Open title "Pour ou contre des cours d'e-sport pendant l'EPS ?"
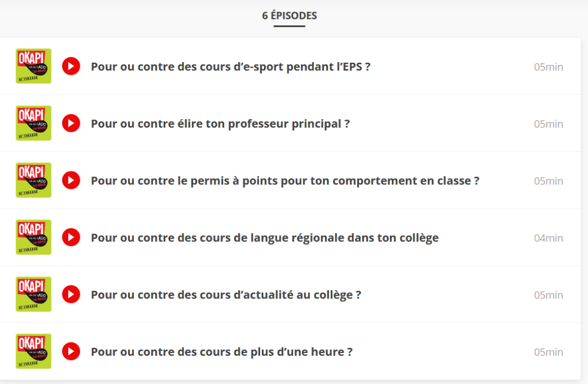 click(230, 67)
